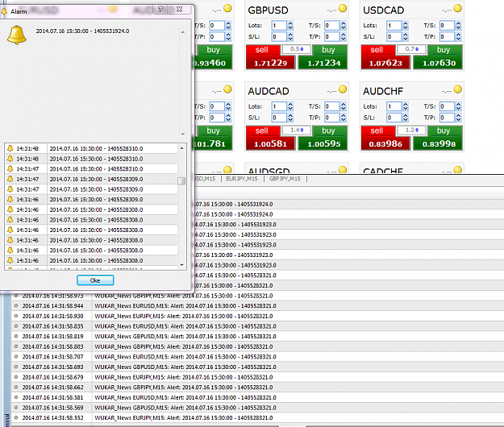The image size is (504, 427).
Task: Click USDCAD buy button 1.07630
Action: tap(438, 57)
